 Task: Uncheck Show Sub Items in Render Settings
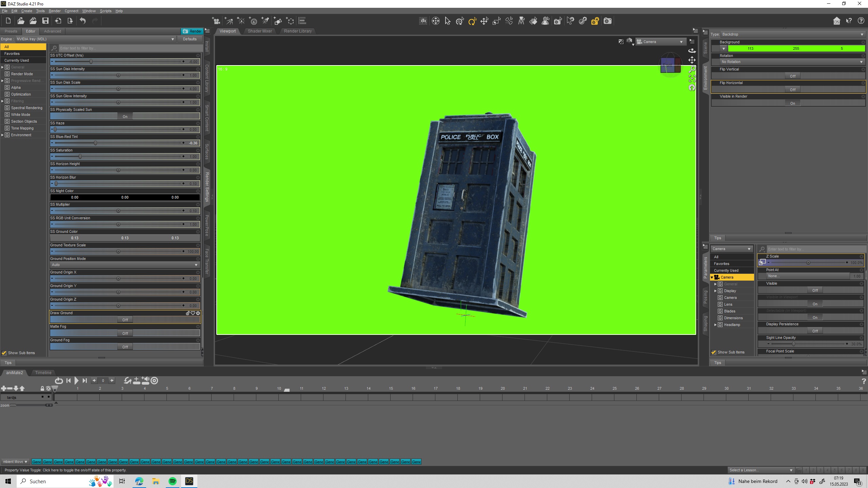[4, 353]
